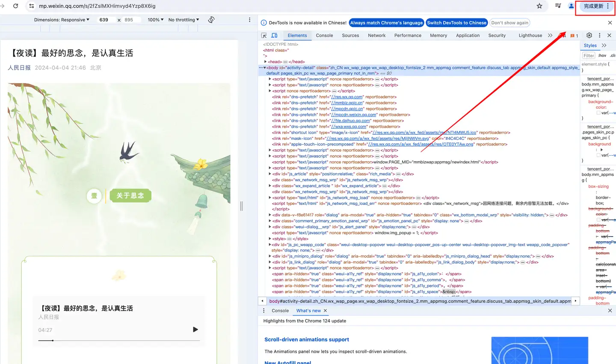The height and width of the screenshot is (364, 616).
Task: Open the mmbiz.qpic.cn href link
Action: tap(347, 103)
